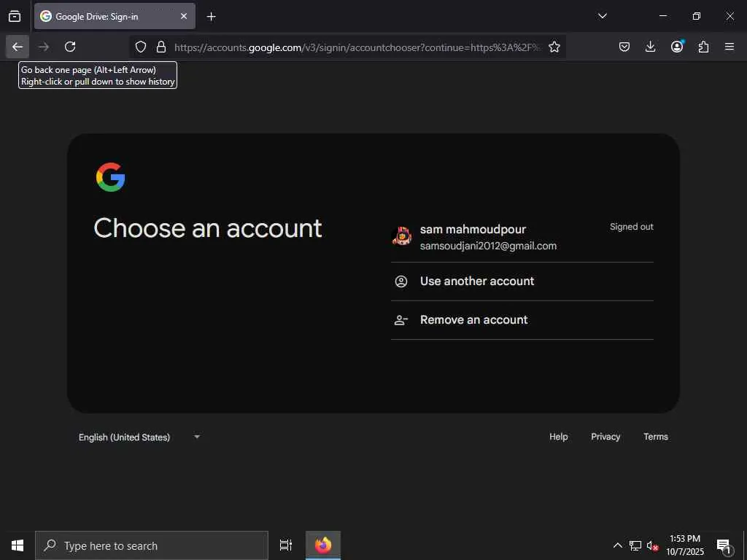This screenshot has width=747, height=560.
Task: Select Use another account
Action: coord(522,281)
